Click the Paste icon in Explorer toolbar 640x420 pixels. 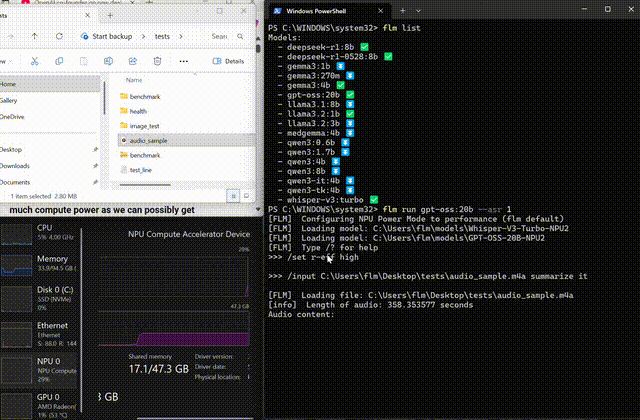click(84, 61)
